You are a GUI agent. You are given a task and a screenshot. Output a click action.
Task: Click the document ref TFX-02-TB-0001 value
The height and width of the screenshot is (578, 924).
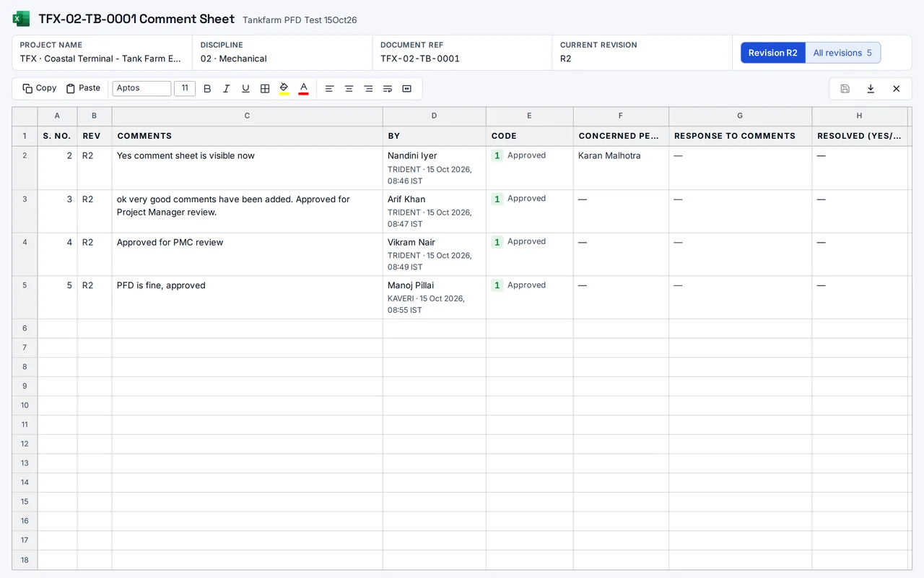click(420, 59)
